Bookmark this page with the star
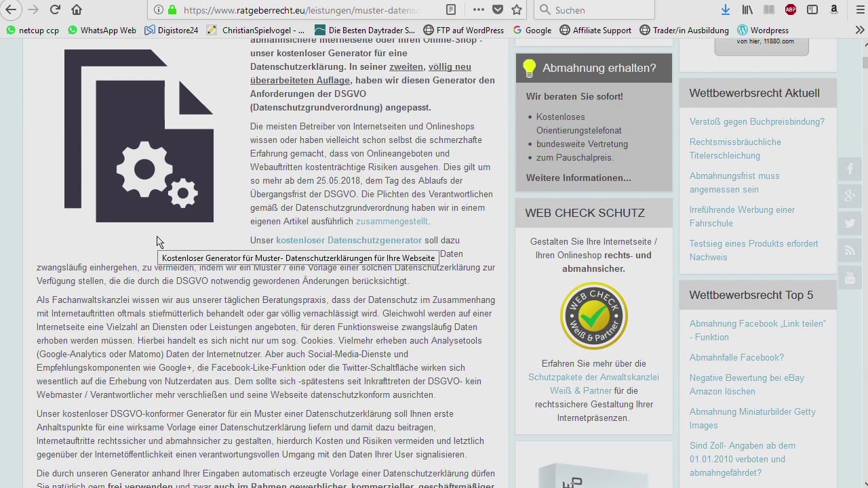The image size is (868, 488). (x=517, y=10)
